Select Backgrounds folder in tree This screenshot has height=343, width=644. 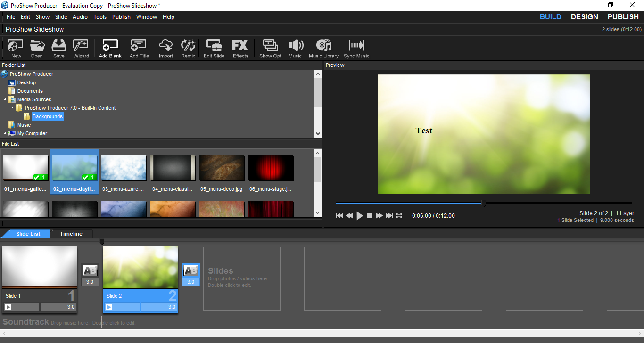(x=47, y=116)
